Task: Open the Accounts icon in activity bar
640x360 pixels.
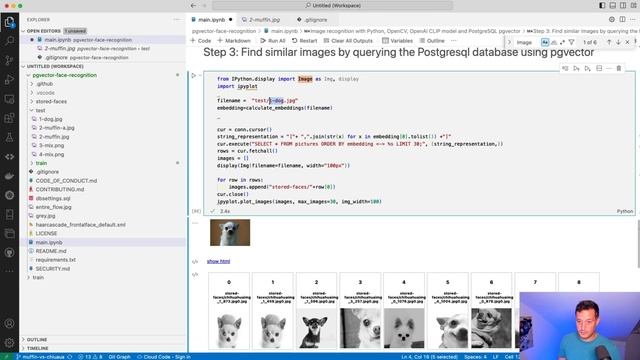Action: click(x=9, y=323)
